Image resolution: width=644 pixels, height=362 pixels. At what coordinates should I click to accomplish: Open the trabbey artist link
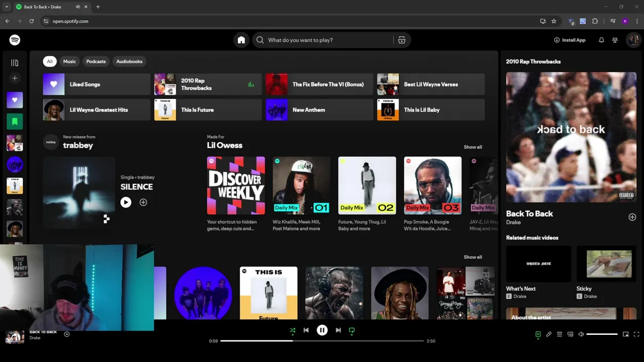click(78, 145)
